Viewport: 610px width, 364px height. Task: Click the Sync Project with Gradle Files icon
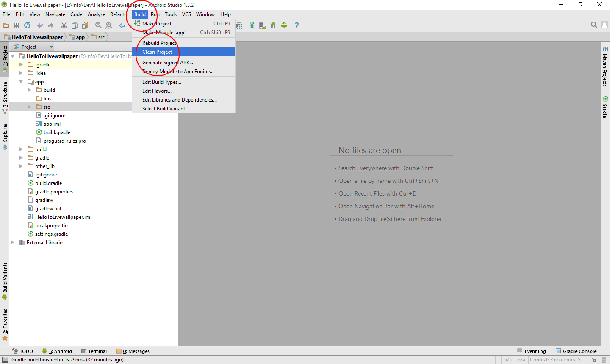252,25
